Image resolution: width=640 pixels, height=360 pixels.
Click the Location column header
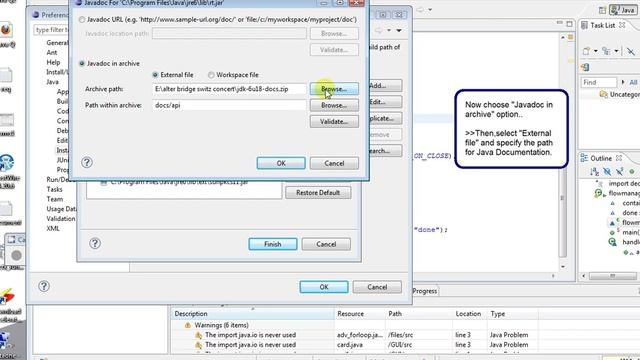pyautogui.click(x=469, y=313)
